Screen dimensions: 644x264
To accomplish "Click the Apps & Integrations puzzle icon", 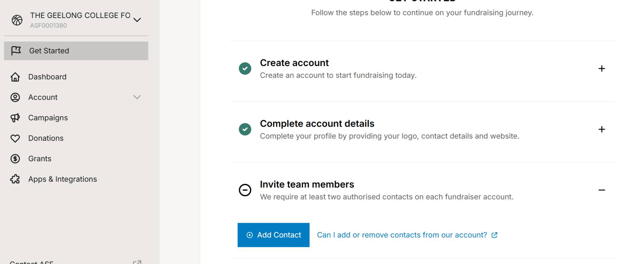I will click(15, 179).
